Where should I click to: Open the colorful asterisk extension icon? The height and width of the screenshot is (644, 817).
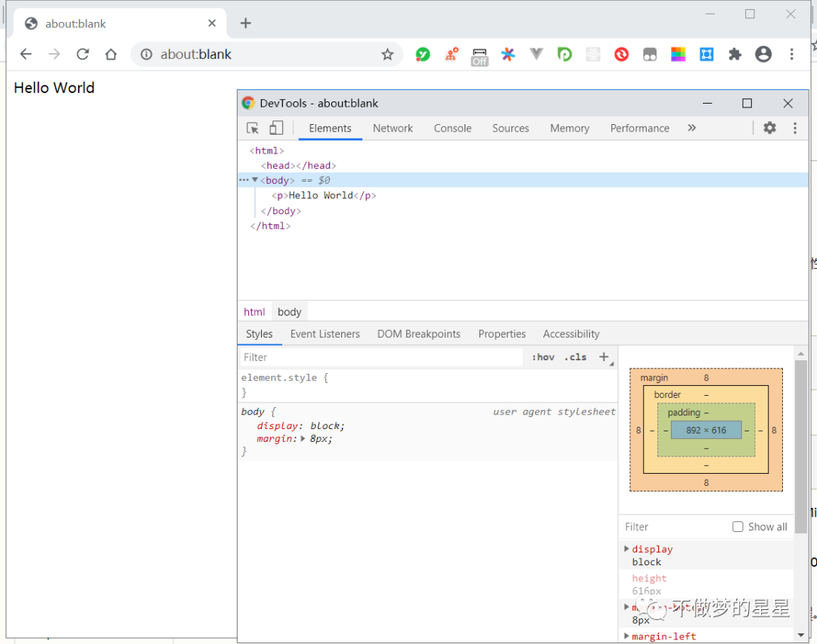point(508,54)
